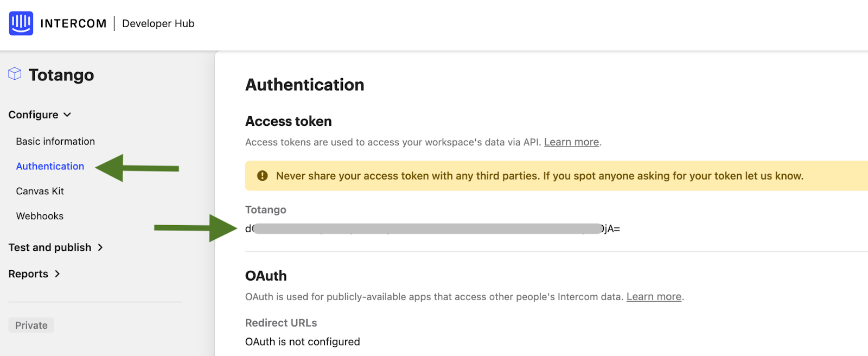Image resolution: width=868 pixels, height=356 pixels.
Task: Click the Totango app title
Action: [x=61, y=75]
